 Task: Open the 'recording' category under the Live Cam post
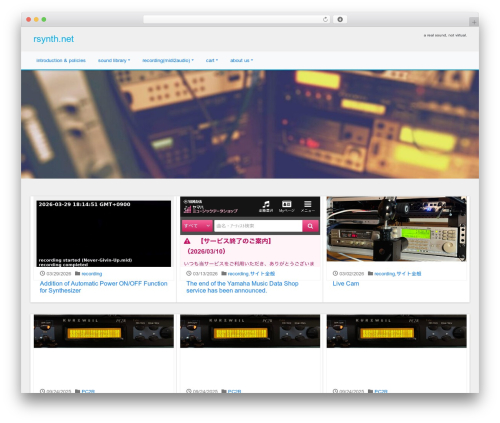coord(384,274)
